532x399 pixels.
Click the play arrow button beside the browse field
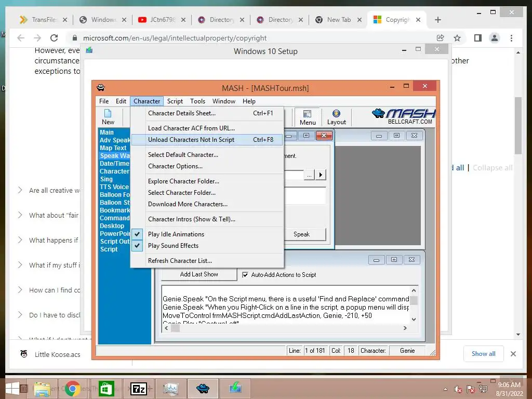[320, 175]
